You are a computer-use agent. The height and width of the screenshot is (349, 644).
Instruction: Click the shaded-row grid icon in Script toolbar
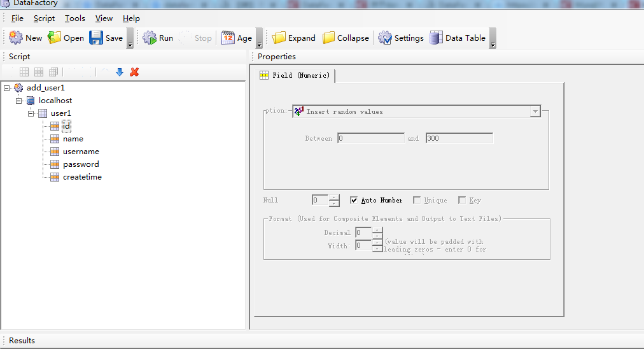pos(39,73)
